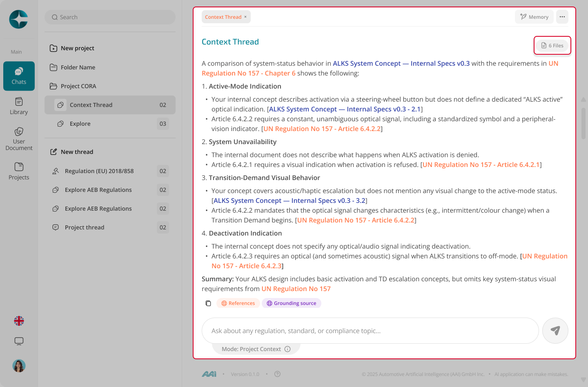Open the Memory panel
588x387 pixels.
tap(534, 17)
